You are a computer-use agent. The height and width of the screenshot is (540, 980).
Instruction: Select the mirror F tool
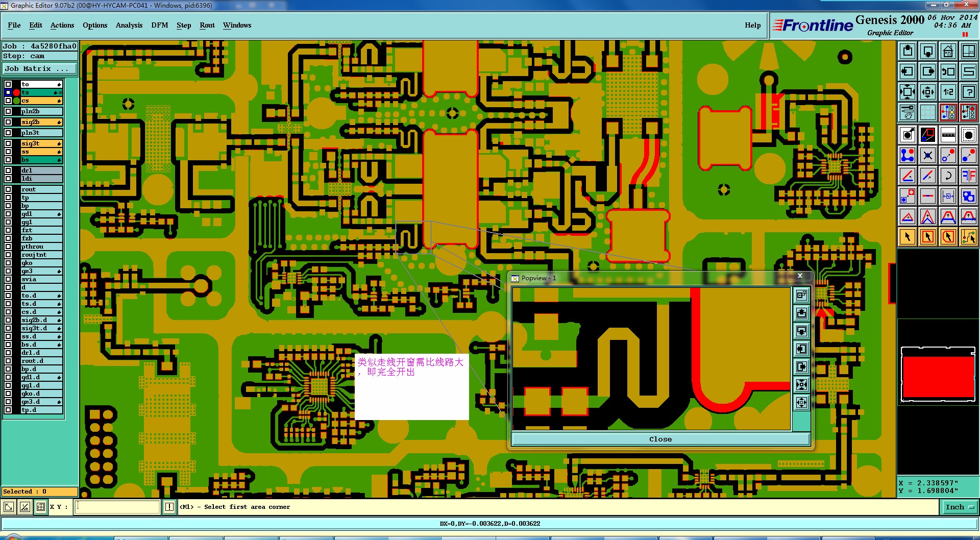(x=968, y=176)
